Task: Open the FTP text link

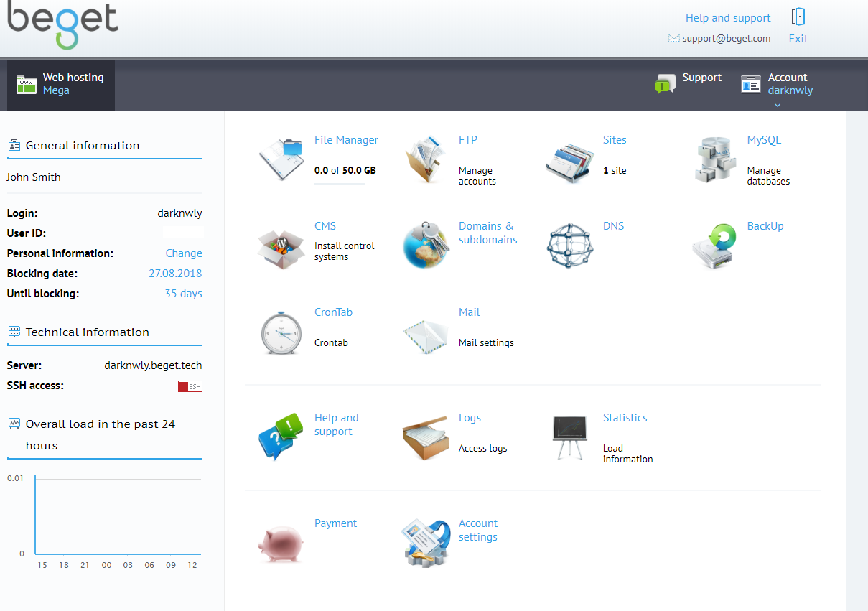Action: pos(468,140)
